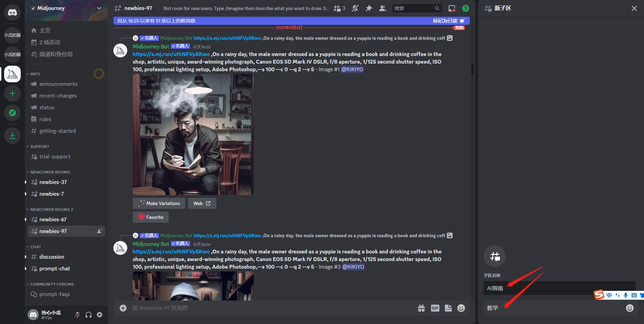Open pinned messages pin icon
Image resolution: width=644 pixels, height=324 pixels.
click(369, 8)
